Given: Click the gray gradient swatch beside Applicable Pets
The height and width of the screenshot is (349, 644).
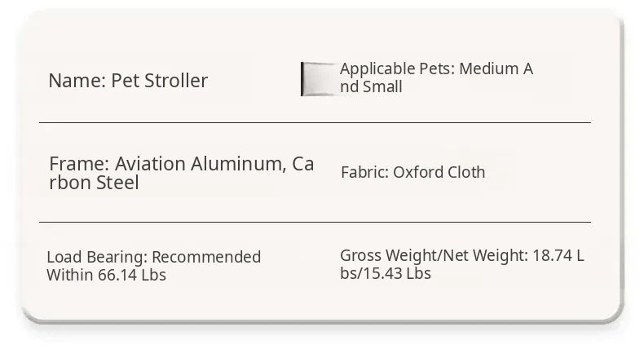Looking at the screenshot, I should (x=318, y=79).
